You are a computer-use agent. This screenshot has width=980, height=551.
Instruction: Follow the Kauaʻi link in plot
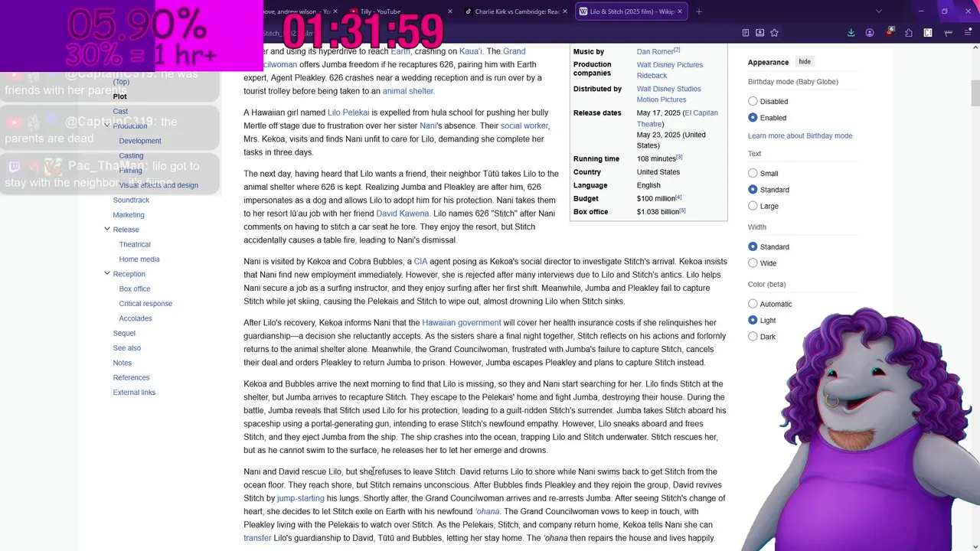pyautogui.click(x=470, y=51)
